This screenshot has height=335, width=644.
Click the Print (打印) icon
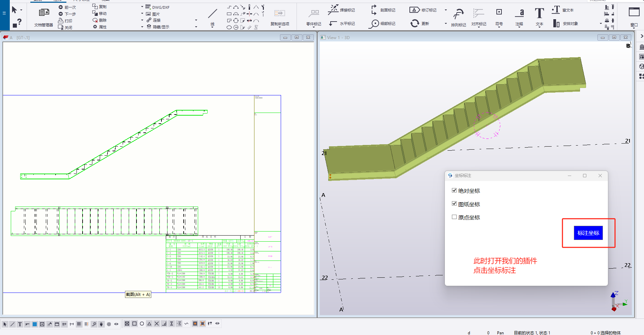[61, 21]
